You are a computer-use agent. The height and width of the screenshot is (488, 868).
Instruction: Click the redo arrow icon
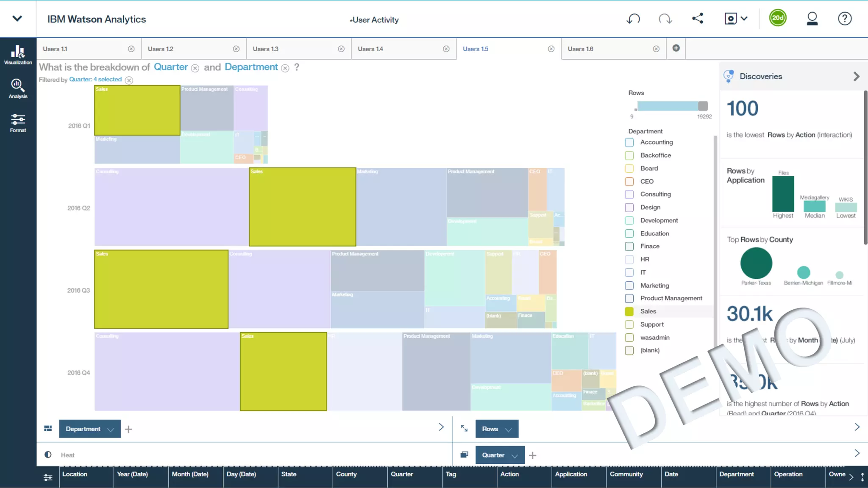click(x=665, y=19)
